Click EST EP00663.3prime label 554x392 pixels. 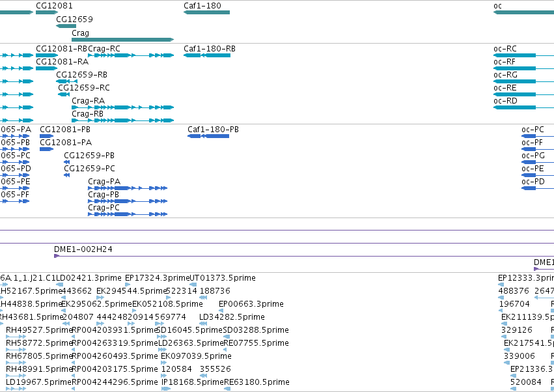(x=251, y=304)
